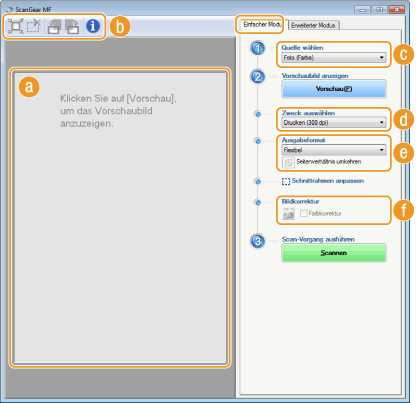Screen dimensions: 418x403
Task: Enable the Farbkorrektur checkbox
Action: pos(303,213)
